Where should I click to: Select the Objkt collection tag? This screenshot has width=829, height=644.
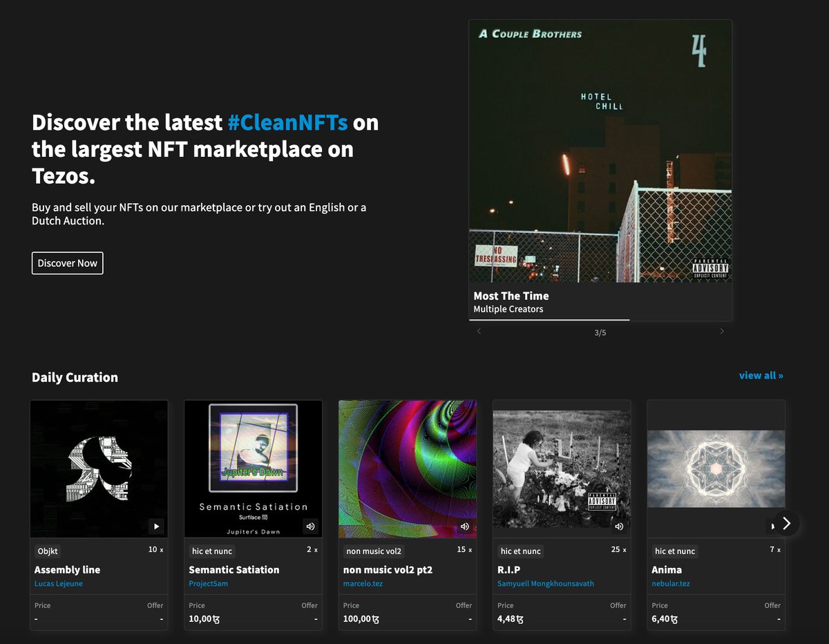coord(48,551)
